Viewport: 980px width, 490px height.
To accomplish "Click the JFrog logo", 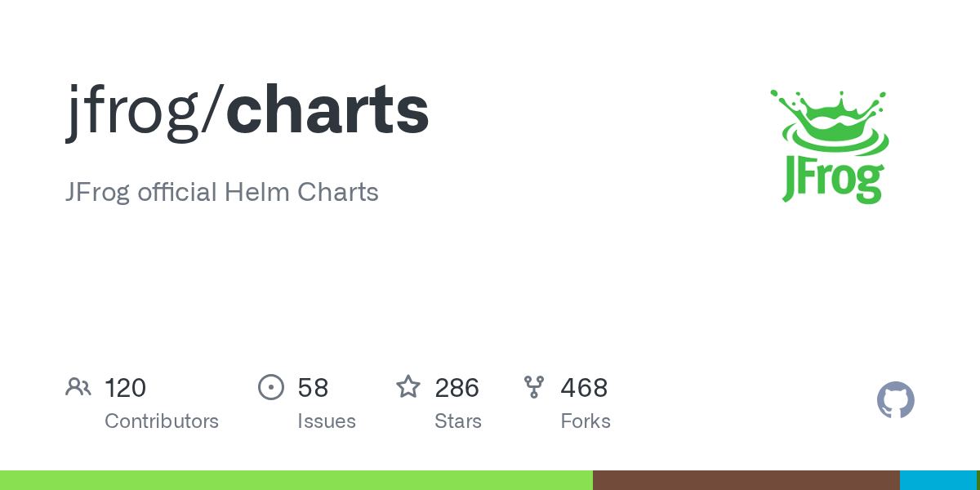I will pos(828,147).
